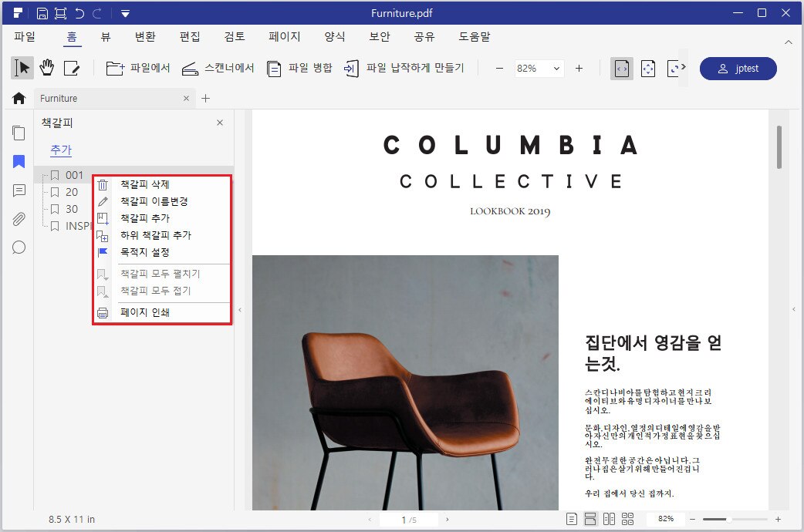Choose 책갈피 추가 from context menu
This screenshot has height=532, width=804.
pyautogui.click(x=162, y=218)
